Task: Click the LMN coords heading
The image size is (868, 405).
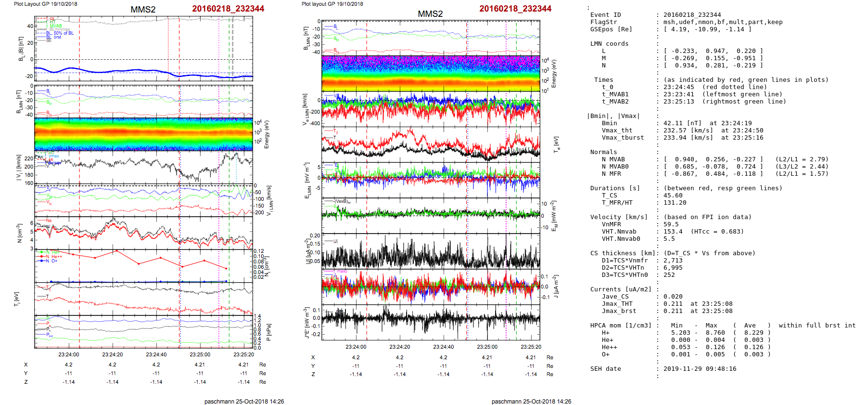Action: 609,44
